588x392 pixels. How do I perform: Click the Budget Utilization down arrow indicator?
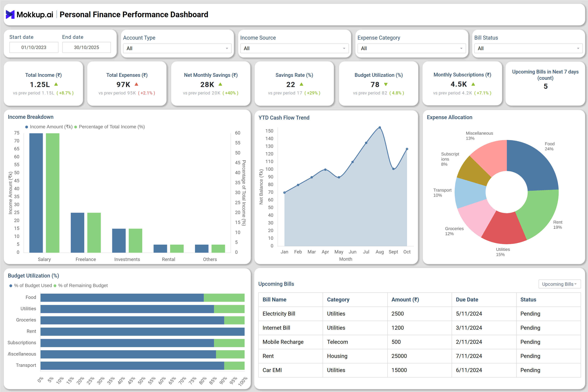[x=386, y=84]
